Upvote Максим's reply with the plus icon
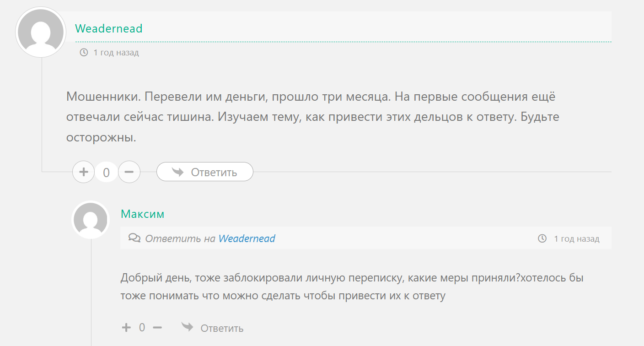This screenshot has height=346, width=644. pyautogui.click(x=126, y=328)
